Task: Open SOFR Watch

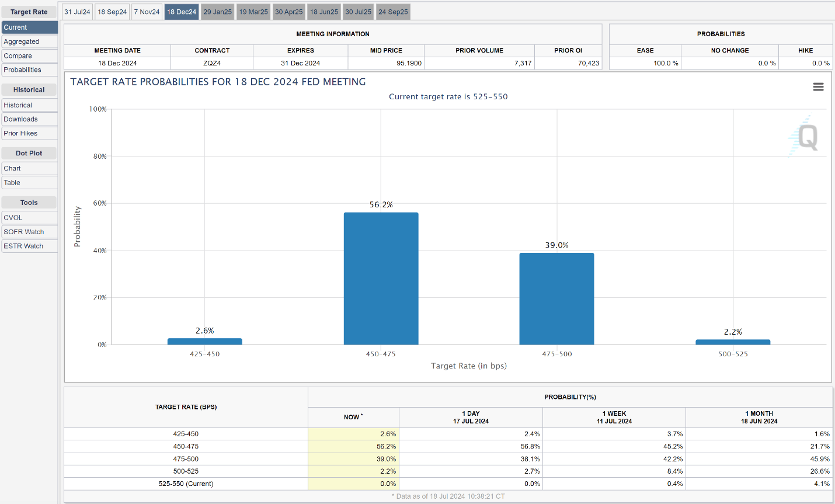Action: 29,231
